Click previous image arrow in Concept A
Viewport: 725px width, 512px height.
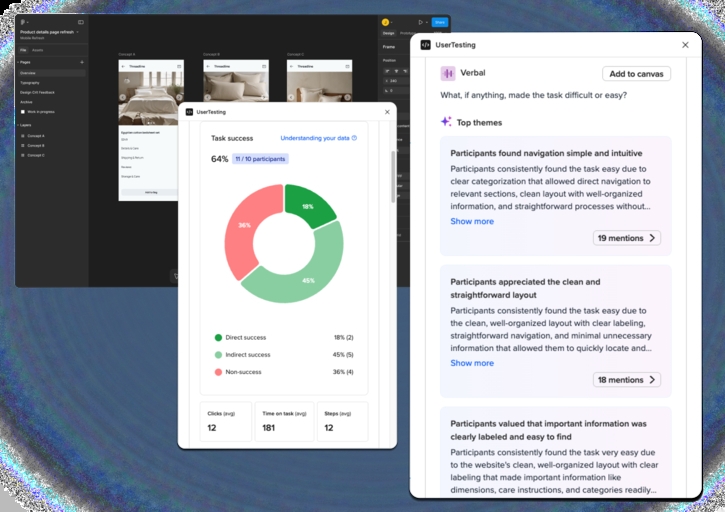click(123, 97)
